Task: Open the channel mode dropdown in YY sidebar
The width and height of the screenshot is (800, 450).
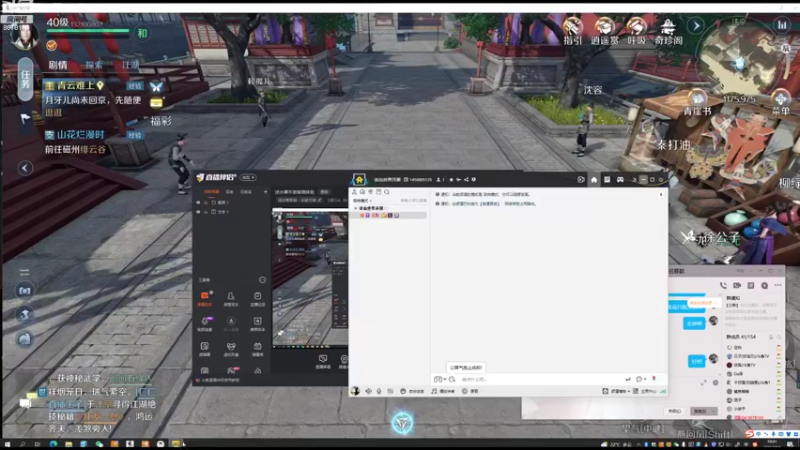Action: pos(363,201)
